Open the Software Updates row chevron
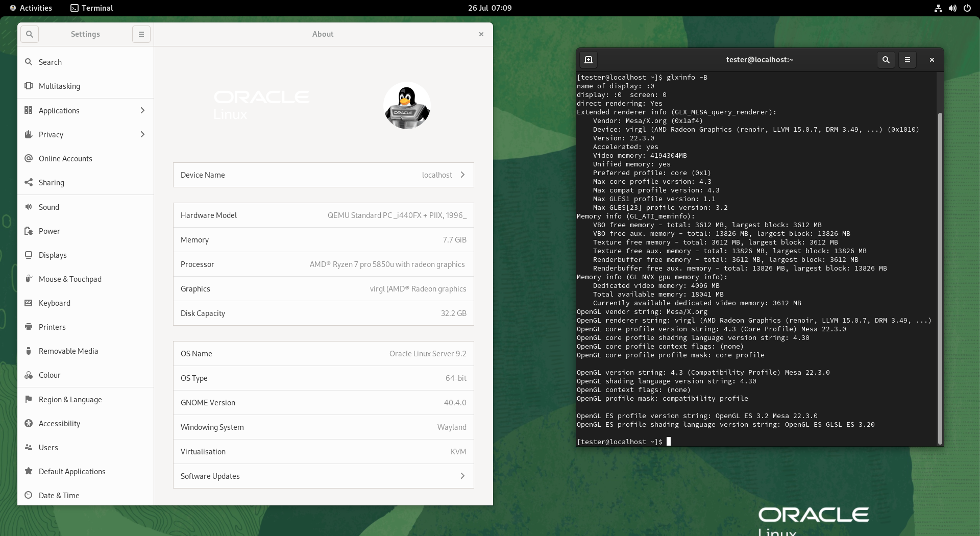Viewport: 980px width, 536px height. coord(462,476)
